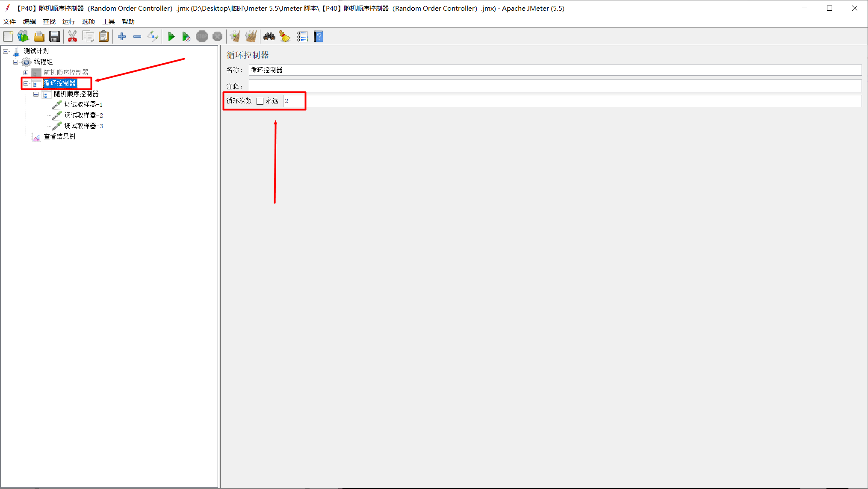868x489 pixels.
Task: Click the Copy icon in toolbar
Action: (88, 37)
